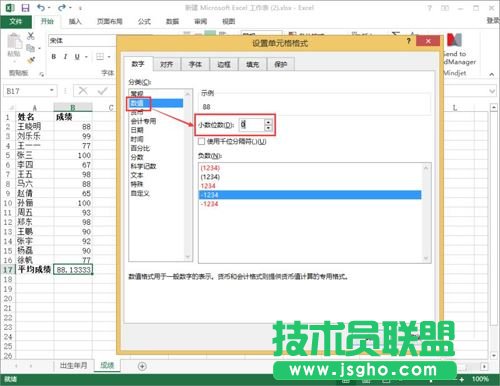Viewport: 500px width, 386px height.
Task: Open the 文件 File menu
Action: click(x=16, y=22)
